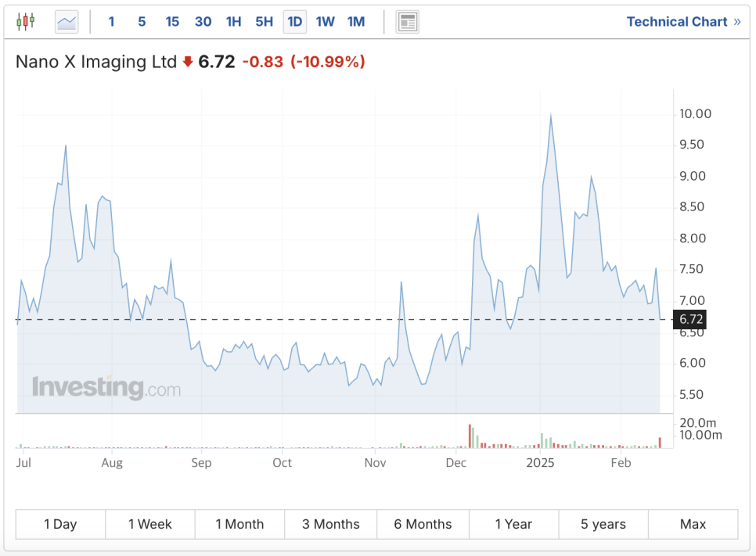Set interval to 30 minutes

203,22
